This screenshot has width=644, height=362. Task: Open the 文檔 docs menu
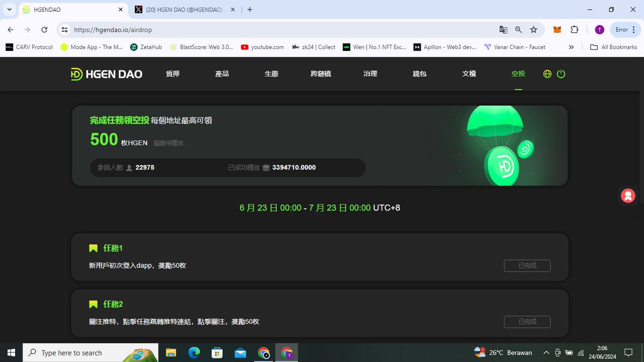pos(469,74)
